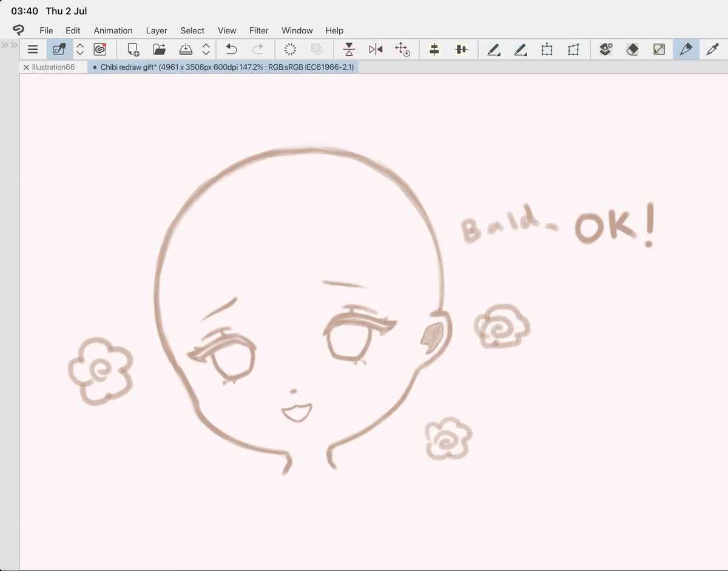This screenshot has width=728, height=571.
Task: Flip the canvas vertically
Action: (349, 50)
